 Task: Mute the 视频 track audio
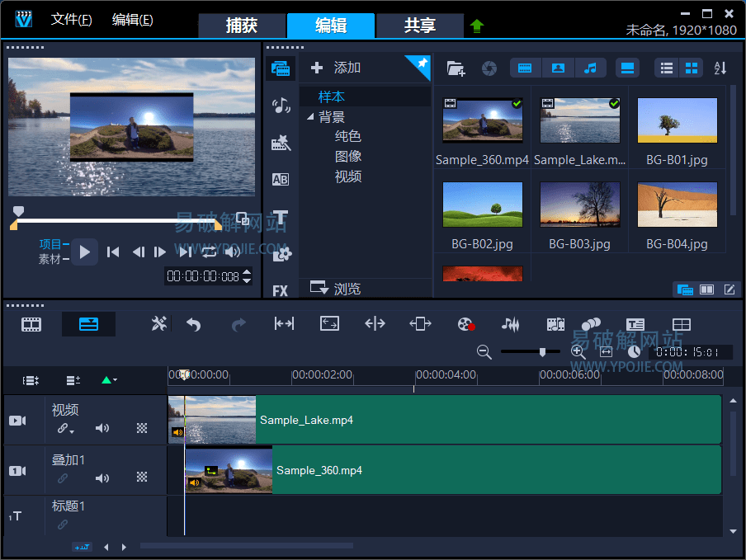[102, 428]
